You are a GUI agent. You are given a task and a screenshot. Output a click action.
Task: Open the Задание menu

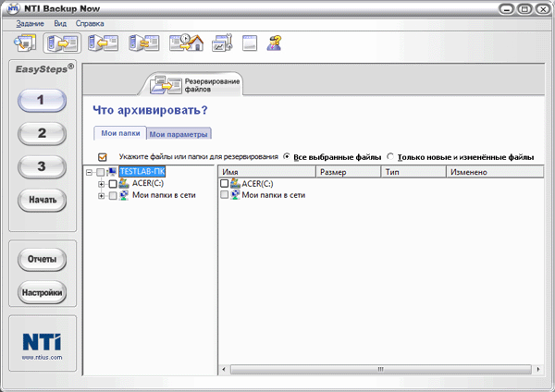click(31, 24)
